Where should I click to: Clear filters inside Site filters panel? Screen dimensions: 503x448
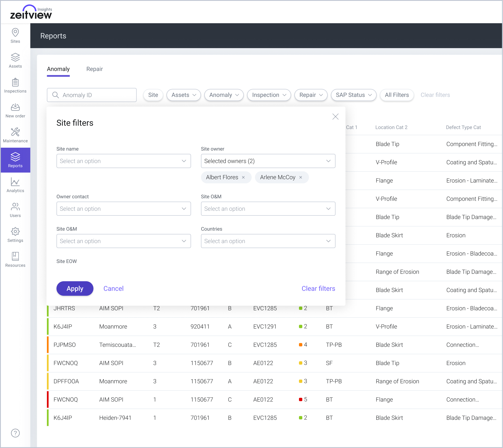click(x=318, y=289)
